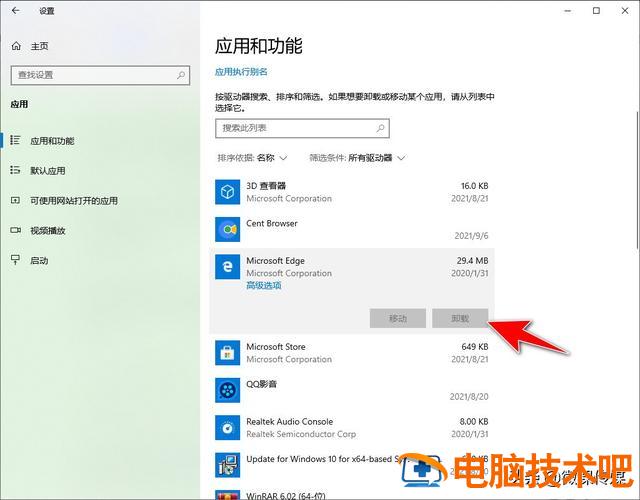Click the magnifier in 搜索此列表 box
This screenshot has width=640, height=500.
(x=380, y=128)
